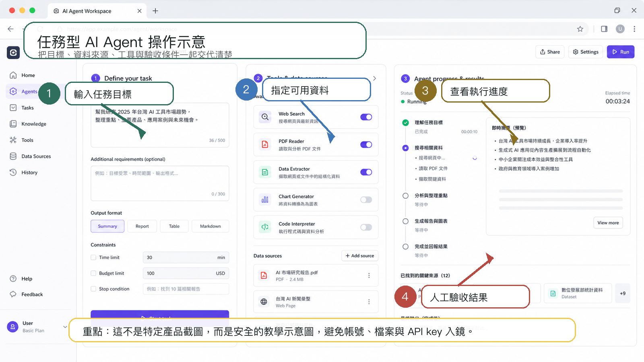Click the Additional requirements text field
Screen dimensions: 644x362
[160, 183]
